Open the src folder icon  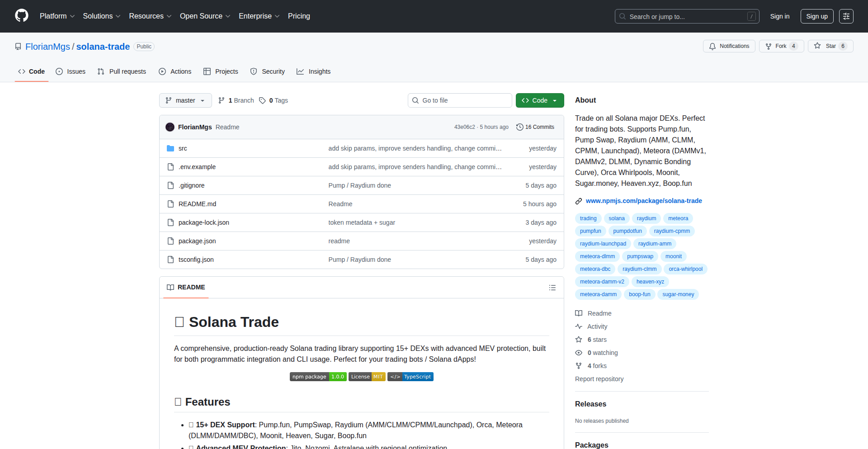coord(170,148)
